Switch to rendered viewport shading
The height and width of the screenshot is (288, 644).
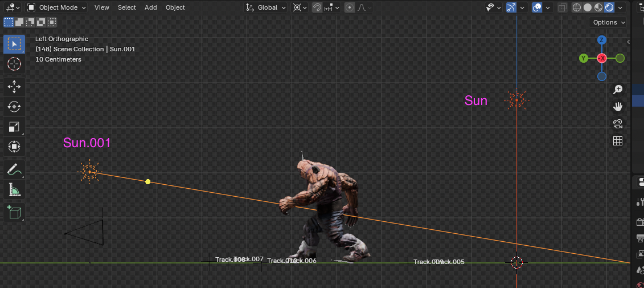(x=609, y=7)
